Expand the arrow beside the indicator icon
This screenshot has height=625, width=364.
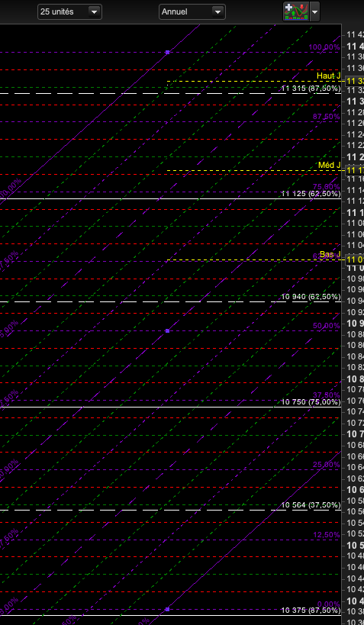point(315,11)
